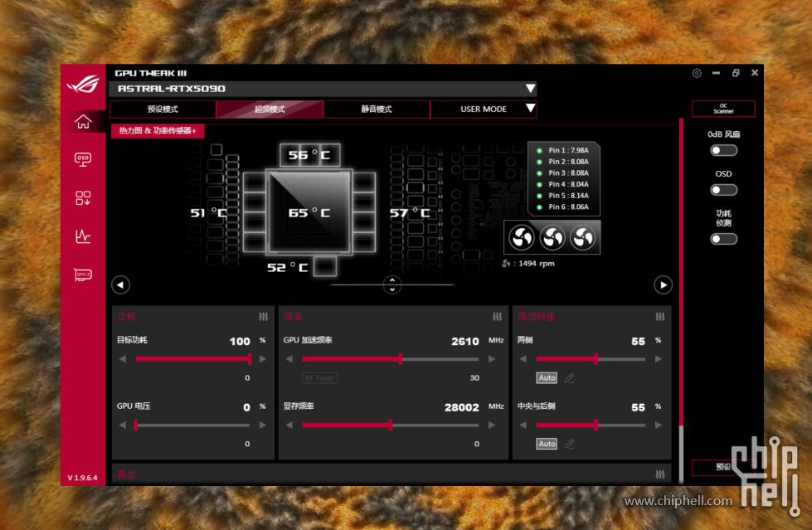
Task: Decrease 中央与后侧 fan speed left arrow
Action: (523, 425)
